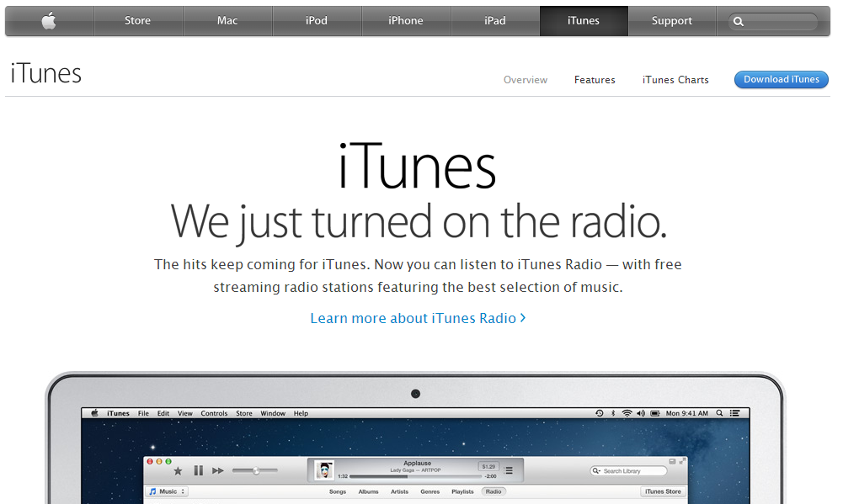Click the Apple logo in the site navigation

(x=49, y=21)
